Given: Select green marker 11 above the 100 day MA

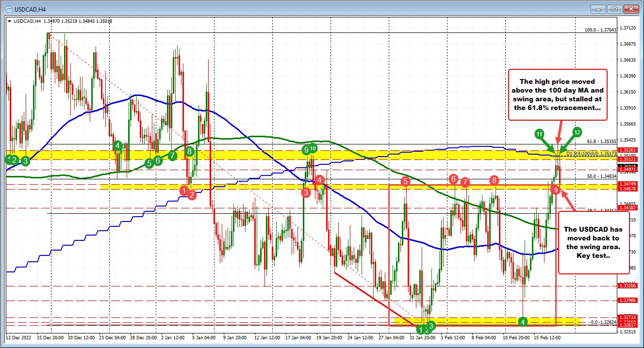Looking at the screenshot, I should (539, 133).
